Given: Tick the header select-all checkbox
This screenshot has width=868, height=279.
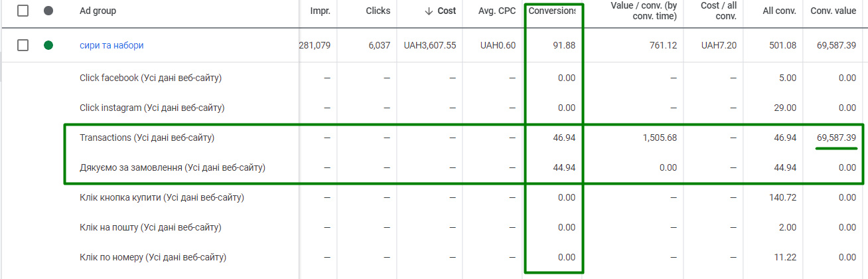Looking at the screenshot, I should coord(23,11).
